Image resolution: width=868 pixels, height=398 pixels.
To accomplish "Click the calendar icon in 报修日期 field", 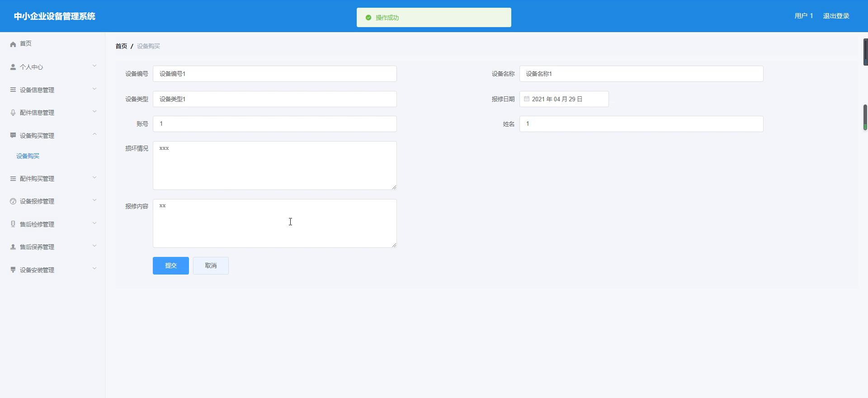I will point(527,99).
